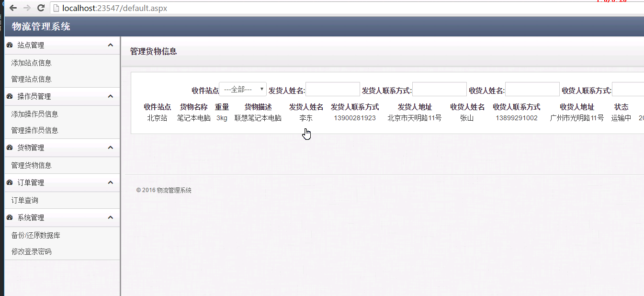Open 备份/还原数据库 page
This screenshot has width=644, height=296.
(x=36, y=235)
